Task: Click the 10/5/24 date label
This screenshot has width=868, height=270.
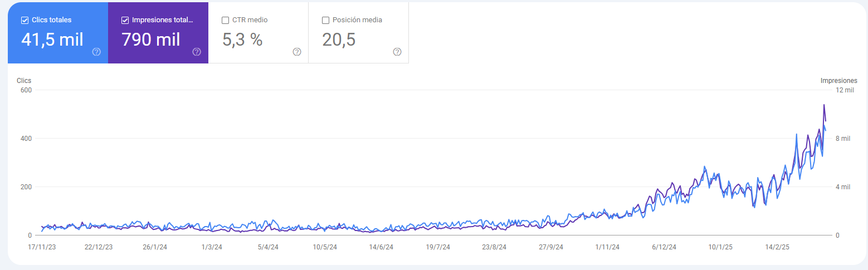Action: click(x=325, y=247)
